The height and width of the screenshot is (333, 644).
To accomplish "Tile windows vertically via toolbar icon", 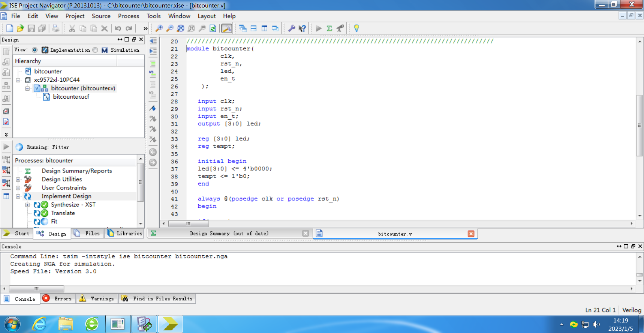I will 265,28.
